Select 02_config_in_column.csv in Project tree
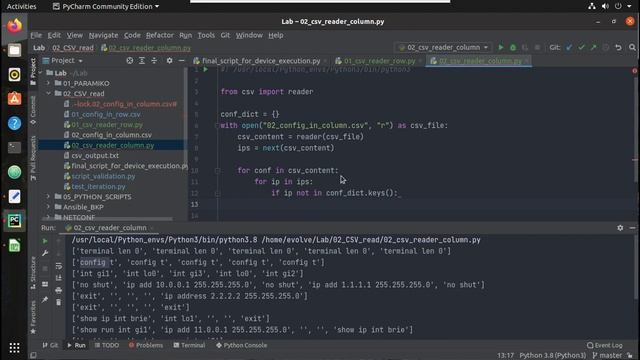 point(111,135)
